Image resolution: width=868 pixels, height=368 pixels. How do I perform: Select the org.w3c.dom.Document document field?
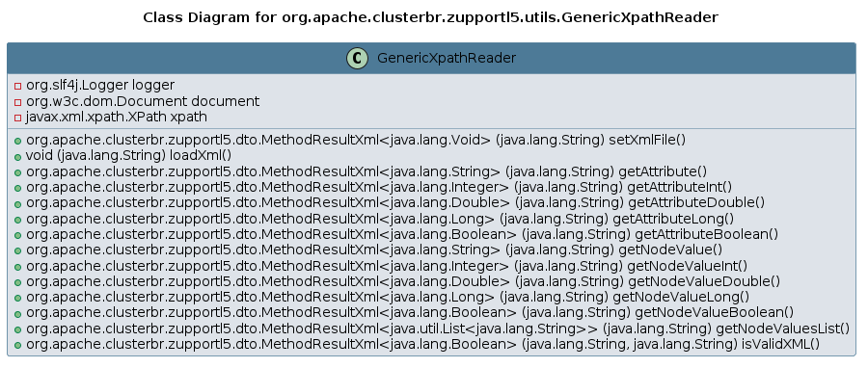143,101
